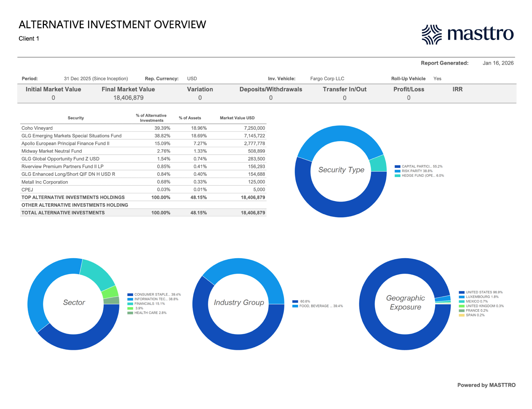Click the market value 7,250,000
This screenshot has width=532, height=409.
(x=255, y=128)
